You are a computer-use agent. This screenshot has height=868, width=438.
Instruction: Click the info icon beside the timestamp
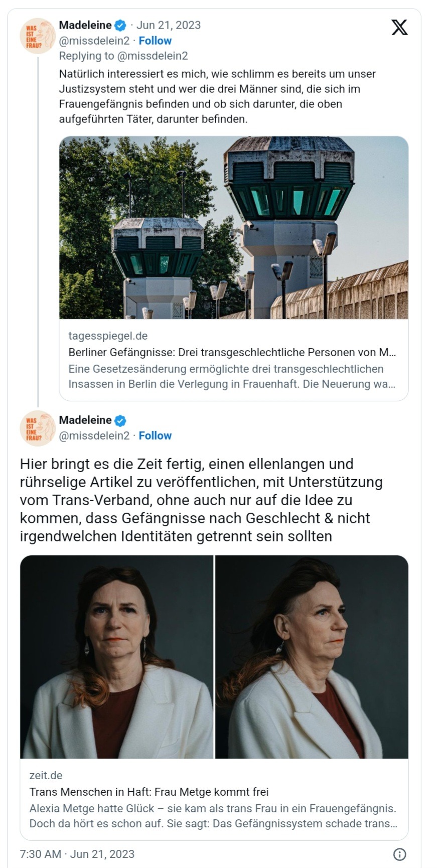click(399, 854)
